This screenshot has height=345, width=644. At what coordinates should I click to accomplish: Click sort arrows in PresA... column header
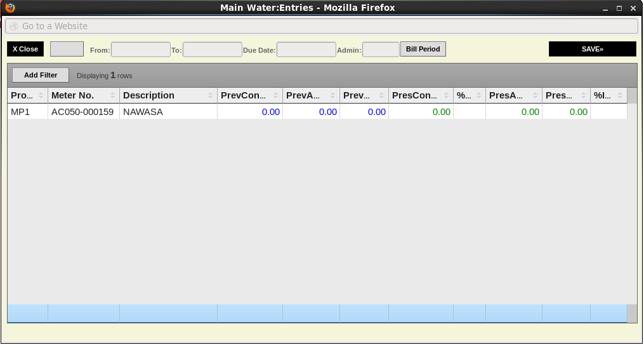536,95
